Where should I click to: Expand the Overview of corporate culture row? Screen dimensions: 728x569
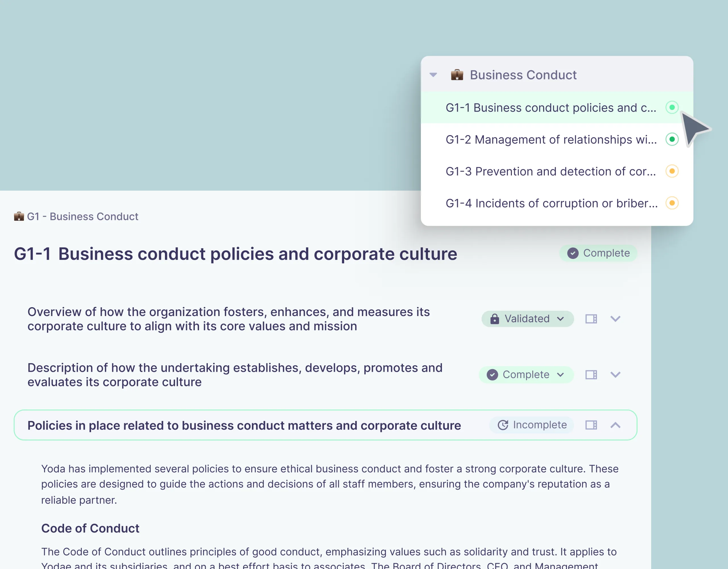615,319
